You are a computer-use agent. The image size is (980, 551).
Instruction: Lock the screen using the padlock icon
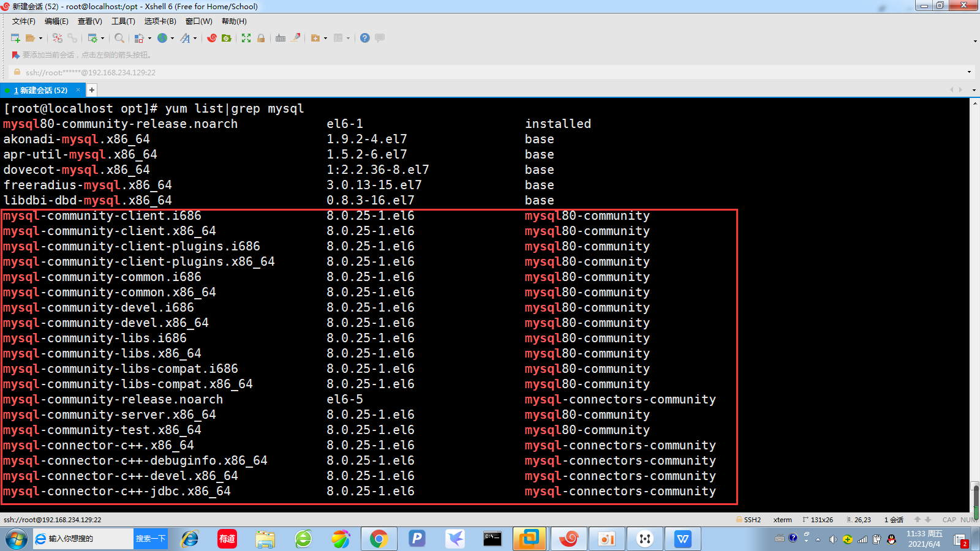pos(261,37)
